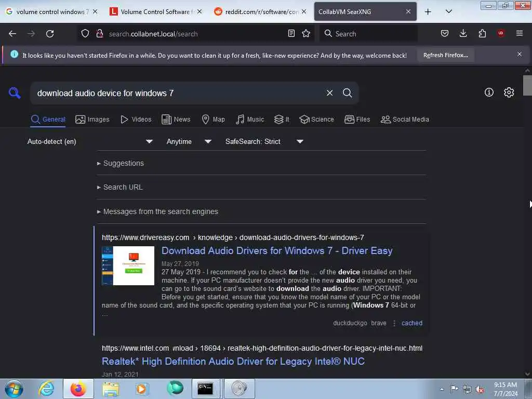532x399 pixels.
Task: Expand the Search URL section
Action: (x=120, y=187)
